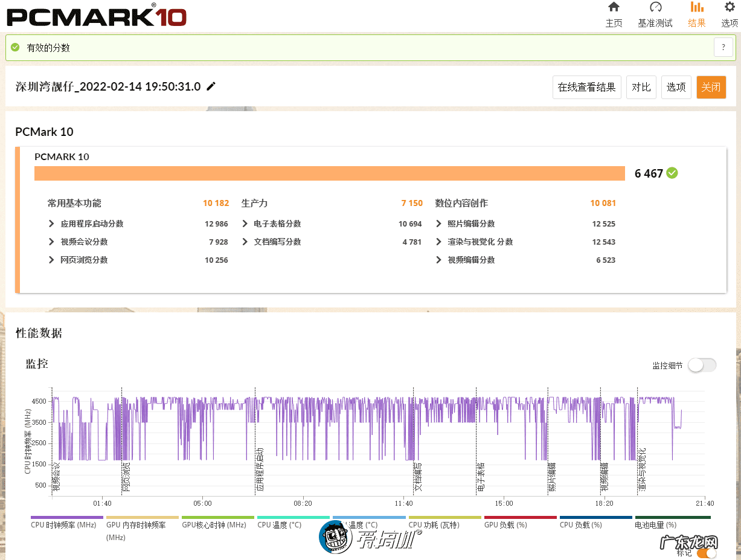Screen dimensions: 741x560
Task: Click value 12 986 for app startup
Action: point(216,224)
